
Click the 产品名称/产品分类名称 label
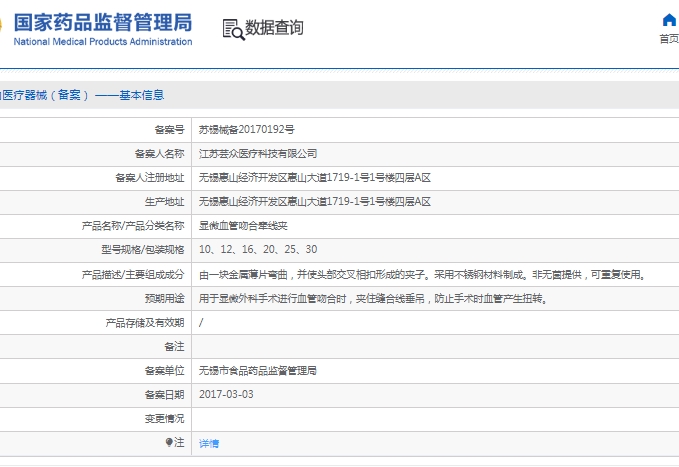pos(133,225)
